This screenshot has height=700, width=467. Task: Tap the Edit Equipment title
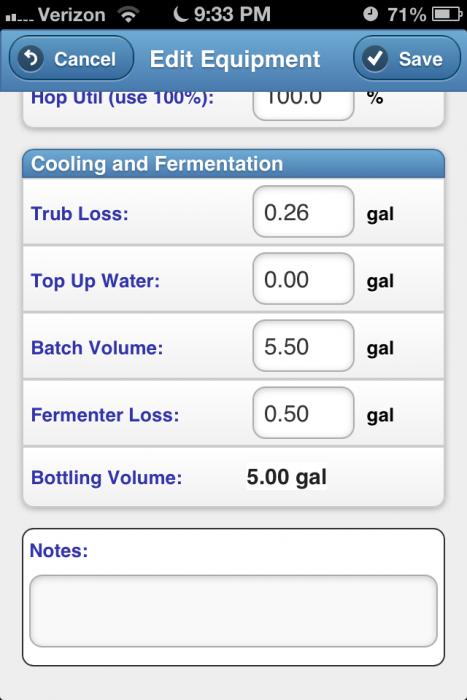tap(235, 59)
